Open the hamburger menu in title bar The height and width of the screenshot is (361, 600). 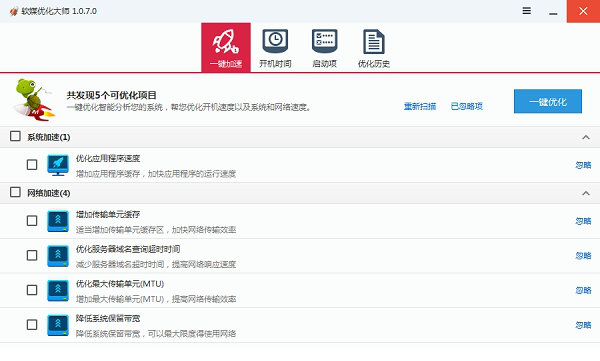coord(527,11)
